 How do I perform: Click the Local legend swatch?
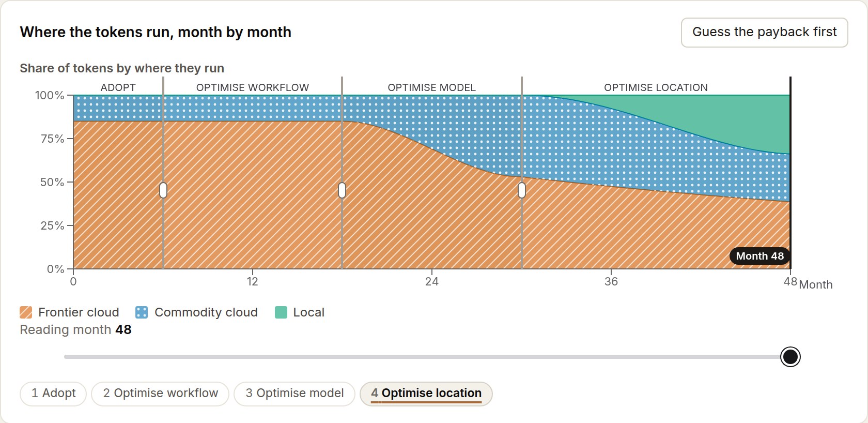(x=281, y=312)
